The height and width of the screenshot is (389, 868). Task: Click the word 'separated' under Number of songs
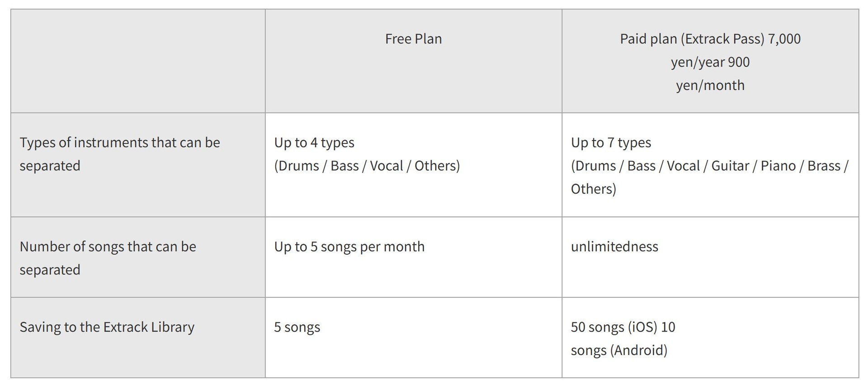(x=50, y=270)
